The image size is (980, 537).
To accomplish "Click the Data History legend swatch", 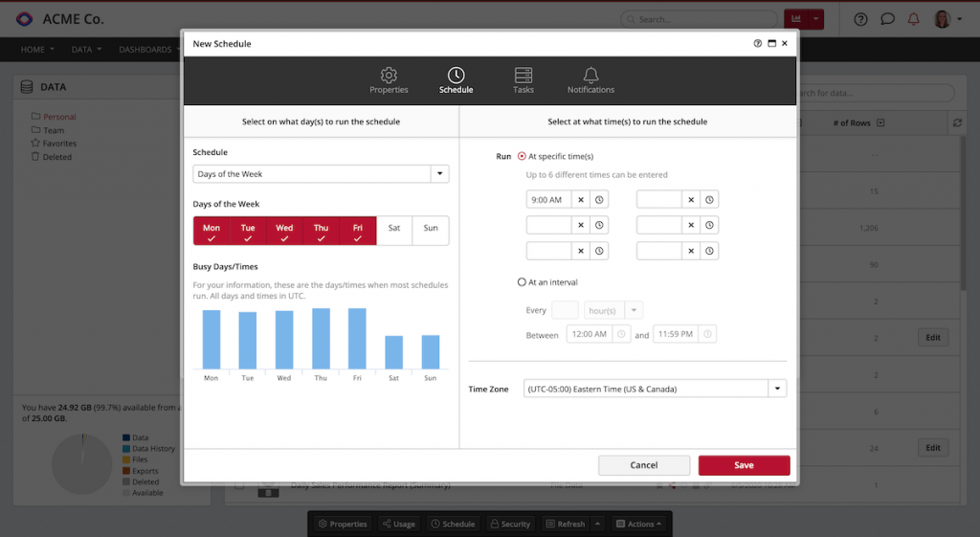I will pyautogui.click(x=126, y=449).
